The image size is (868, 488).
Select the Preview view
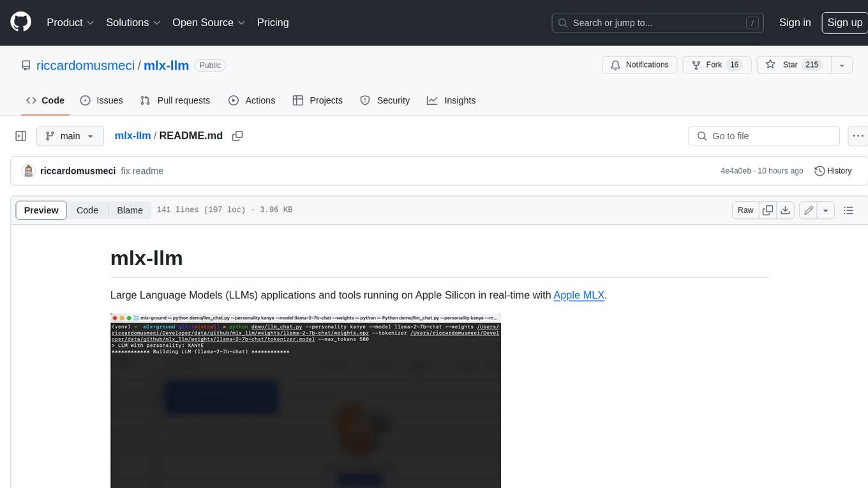[41, 210]
